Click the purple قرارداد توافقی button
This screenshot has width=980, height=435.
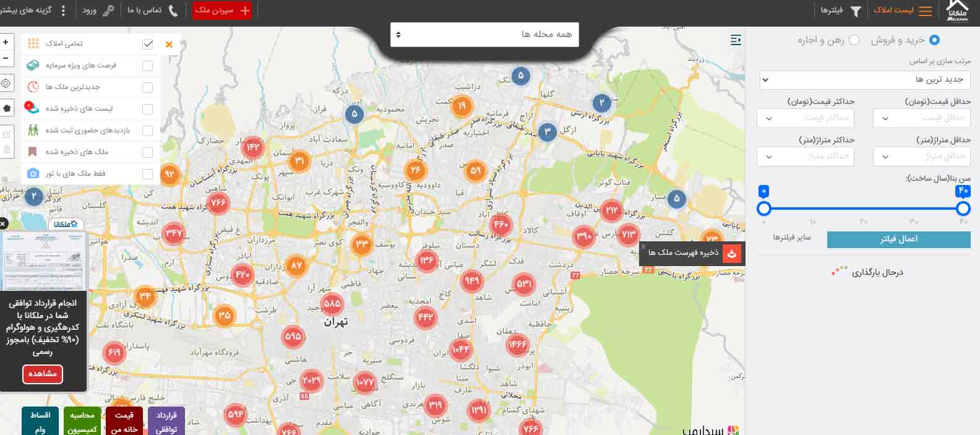(x=166, y=421)
